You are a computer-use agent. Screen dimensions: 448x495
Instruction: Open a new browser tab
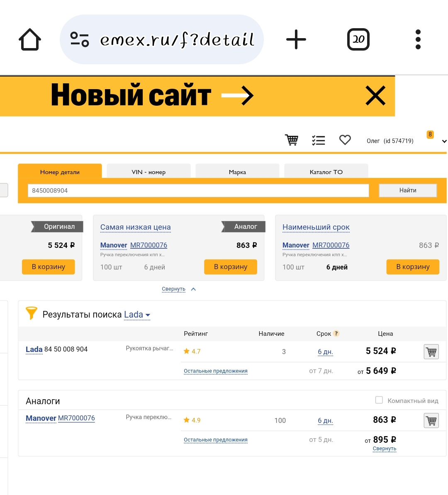[x=296, y=39]
